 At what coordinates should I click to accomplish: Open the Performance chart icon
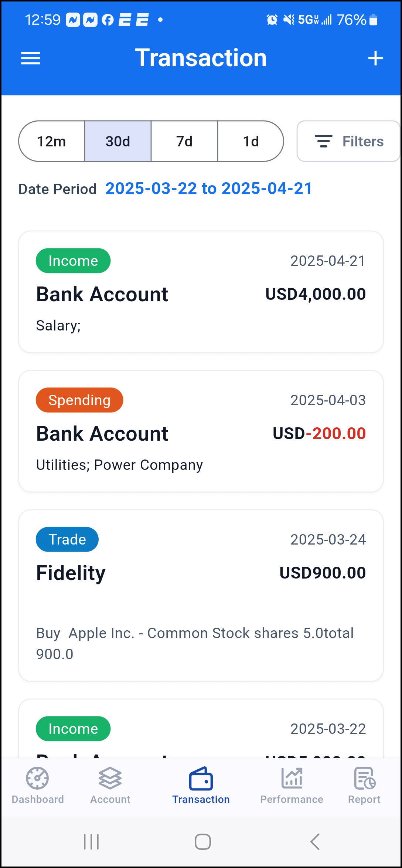tap(292, 778)
